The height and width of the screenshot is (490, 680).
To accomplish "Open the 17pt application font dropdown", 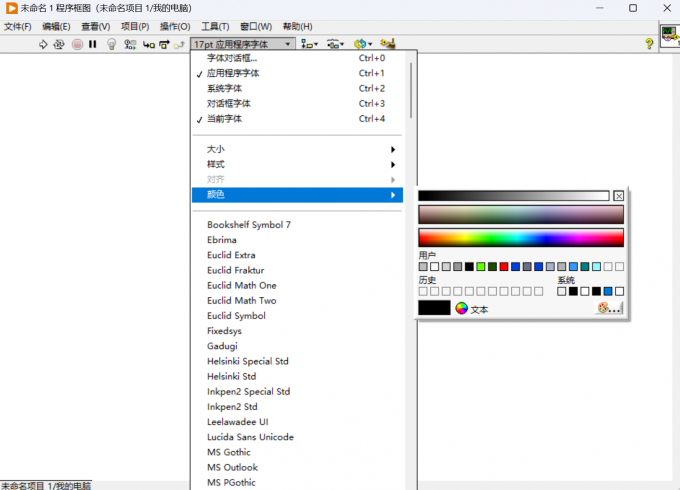I will pyautogui.click(x=242, y=44).
